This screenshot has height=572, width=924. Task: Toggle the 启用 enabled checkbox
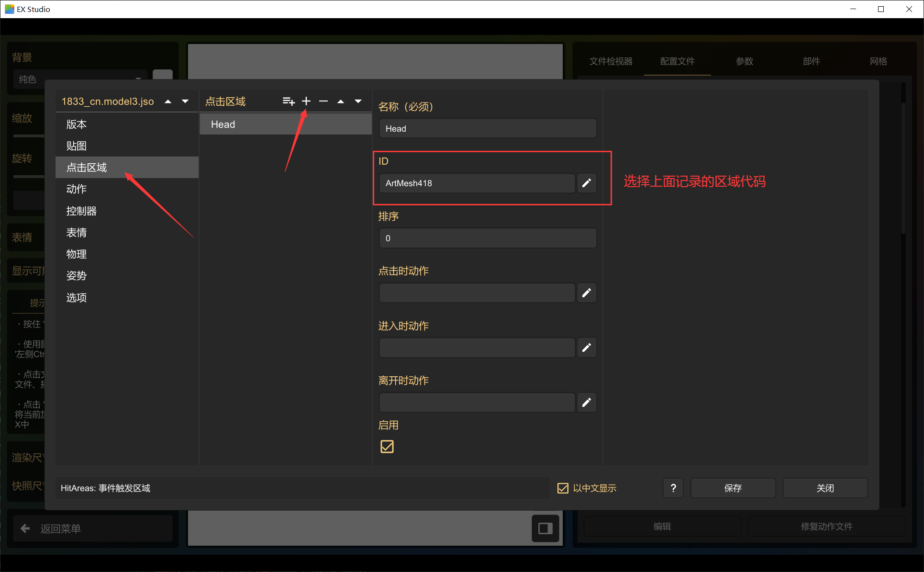pos(387,447)
